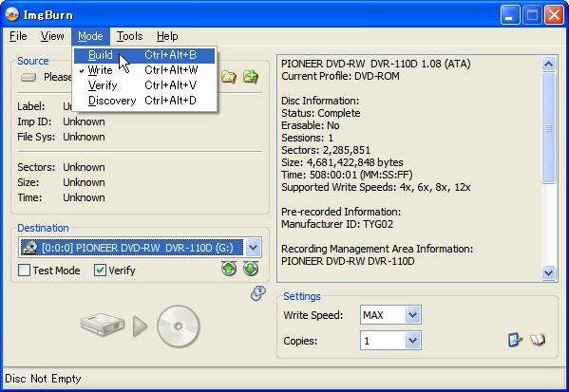
Task: Uncheck the Verify checkbox
Action: tap(100, 271)
